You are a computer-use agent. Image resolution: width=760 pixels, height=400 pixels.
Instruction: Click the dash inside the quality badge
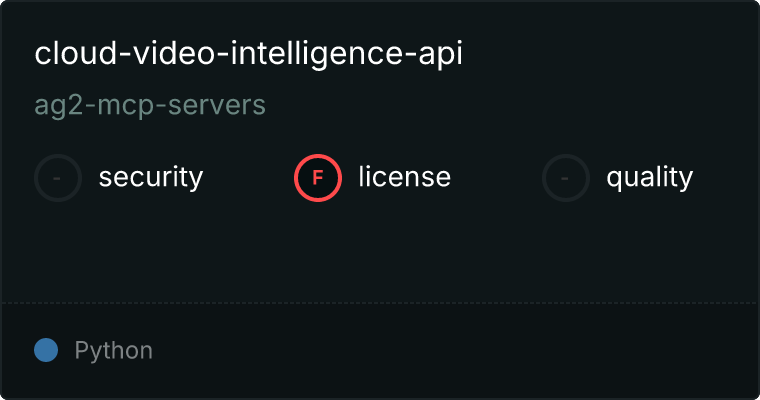[x=566, y=178]
